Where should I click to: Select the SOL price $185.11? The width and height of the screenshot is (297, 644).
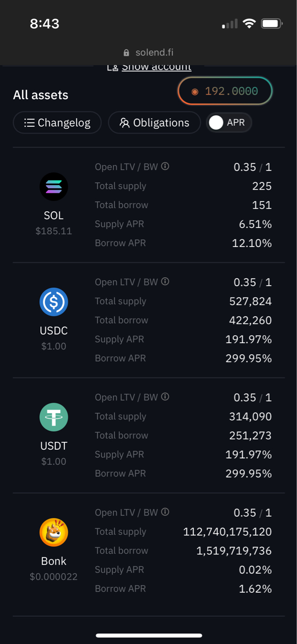click(x=53, y=231)
